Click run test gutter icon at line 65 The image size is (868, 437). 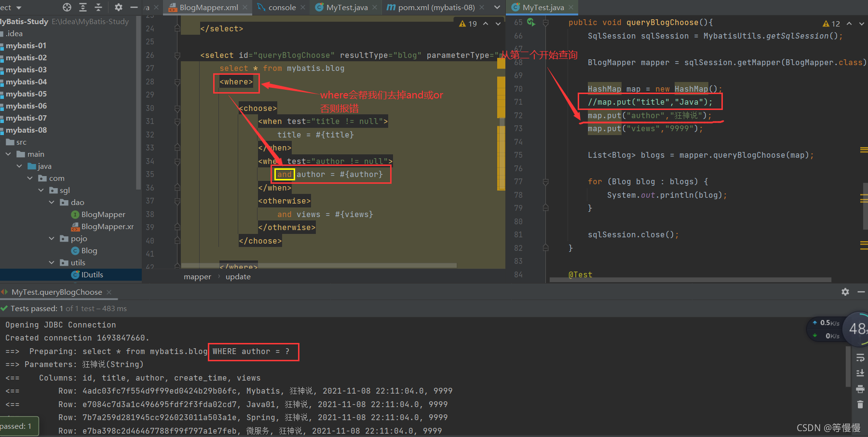click(x=531, y=22)
